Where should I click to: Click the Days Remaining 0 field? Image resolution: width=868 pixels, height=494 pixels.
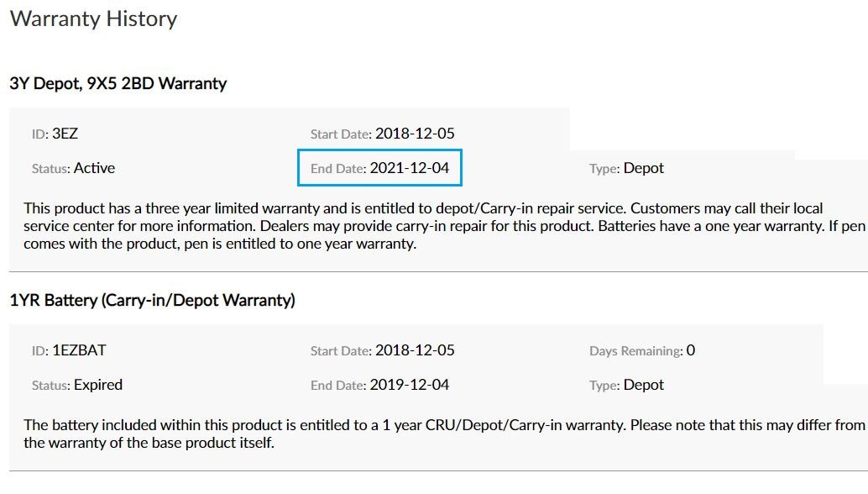(x=642, y=350)
